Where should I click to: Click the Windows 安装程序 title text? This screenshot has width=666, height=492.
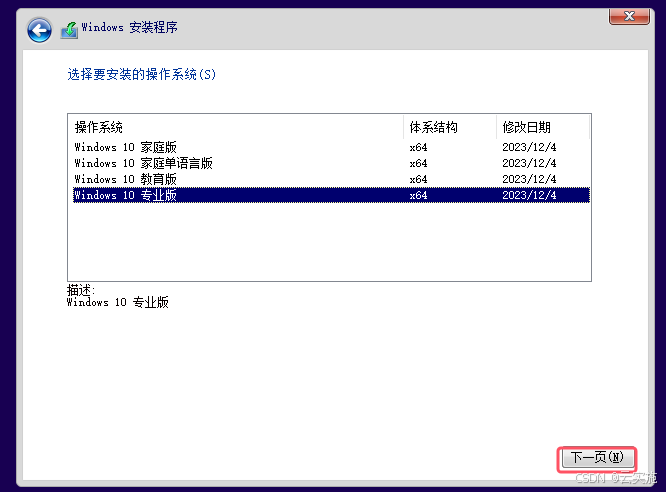point(130,28)
